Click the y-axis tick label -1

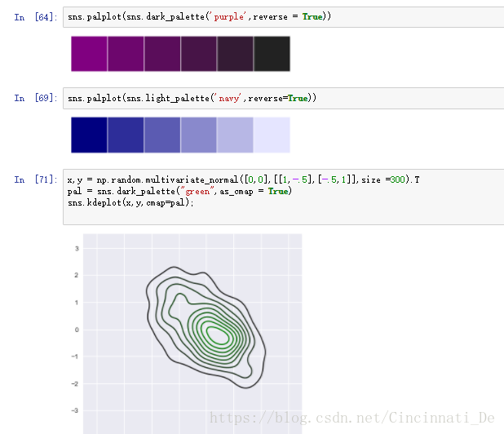(x=75, y=356)
